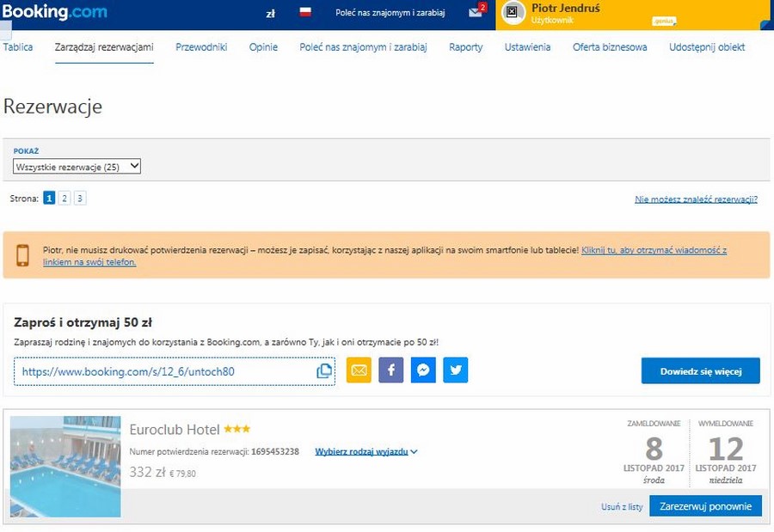Open Poleć nas znajomym i zarabiaj tab
Screen dimensions: 774x532
(x=363, y=47)
